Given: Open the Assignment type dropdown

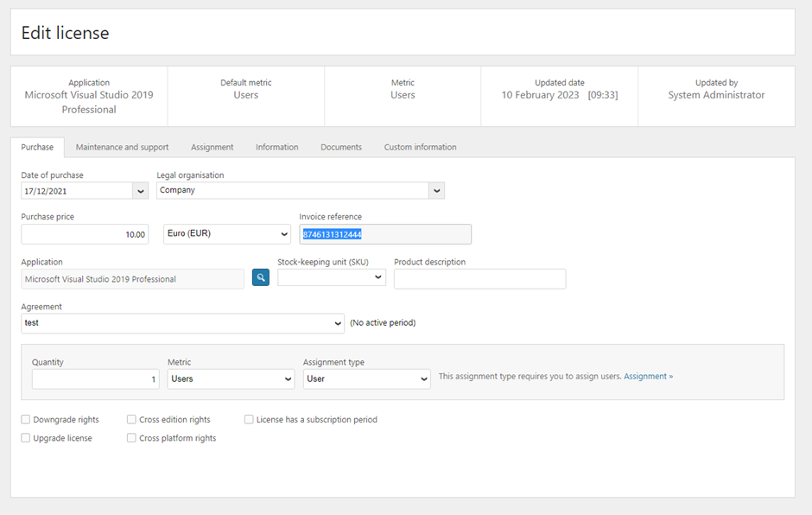Looking at the screenshot, I should click(x=366, y=378).
